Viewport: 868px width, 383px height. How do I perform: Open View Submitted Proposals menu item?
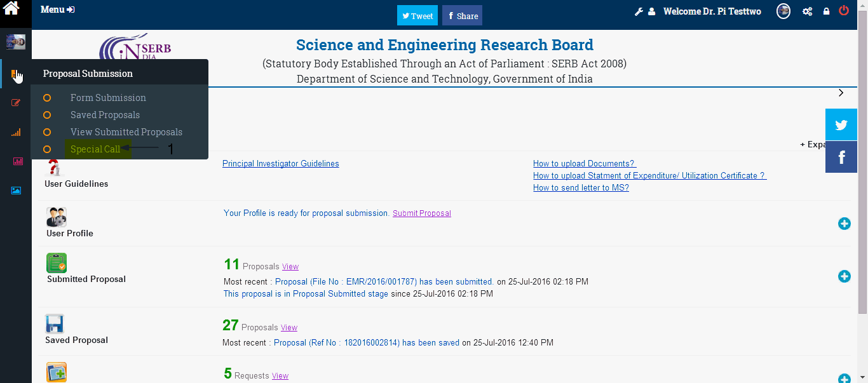[x=126, y=132]
